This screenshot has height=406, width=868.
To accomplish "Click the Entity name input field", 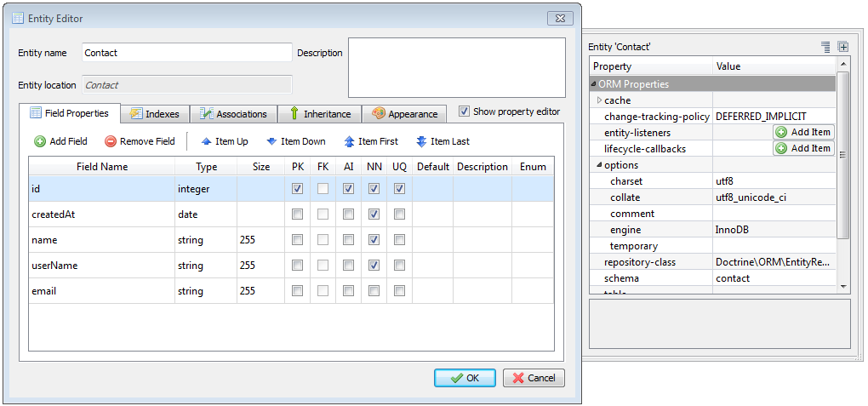I will point(186,53).
